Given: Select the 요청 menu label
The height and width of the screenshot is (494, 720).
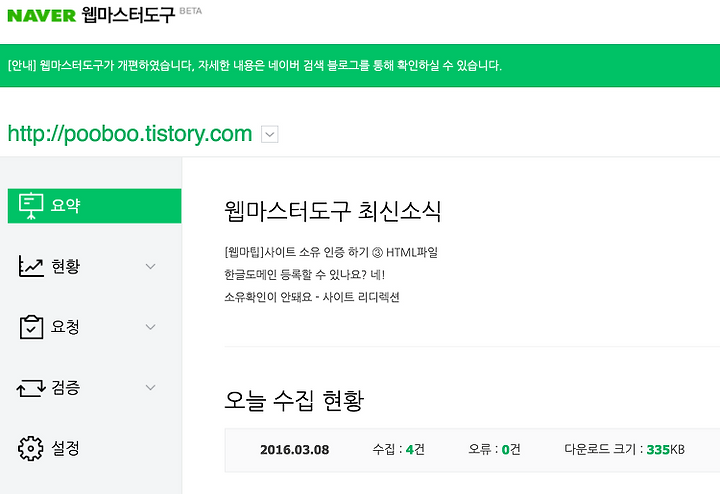Looking at the screenshot, I should (x=65, y=327).
